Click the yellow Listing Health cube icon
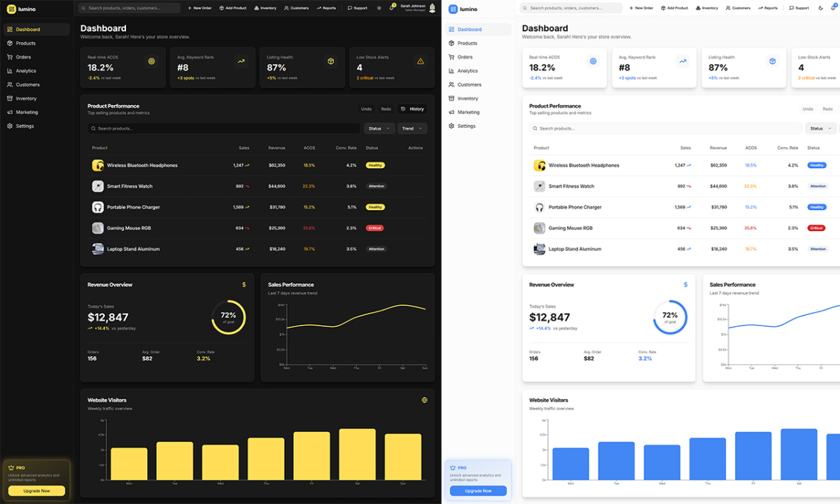The image size is (840, 504). [330, 62]
